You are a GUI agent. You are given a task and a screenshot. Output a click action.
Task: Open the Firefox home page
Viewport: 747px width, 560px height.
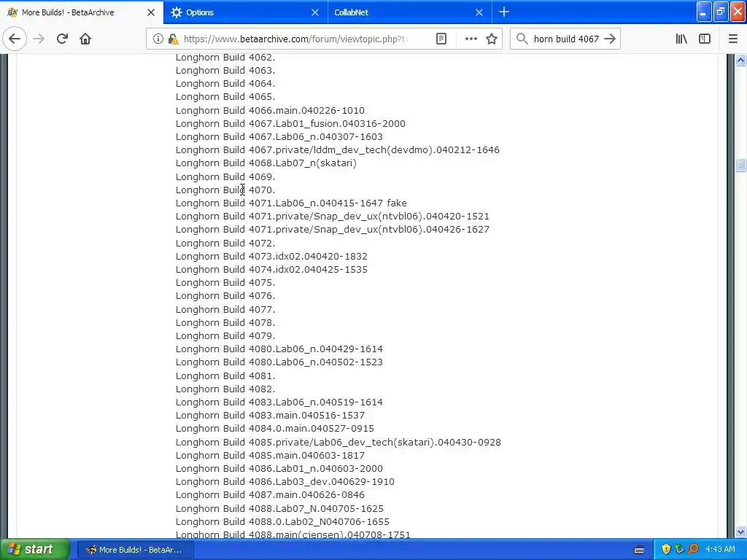click(x=85, y=39)
